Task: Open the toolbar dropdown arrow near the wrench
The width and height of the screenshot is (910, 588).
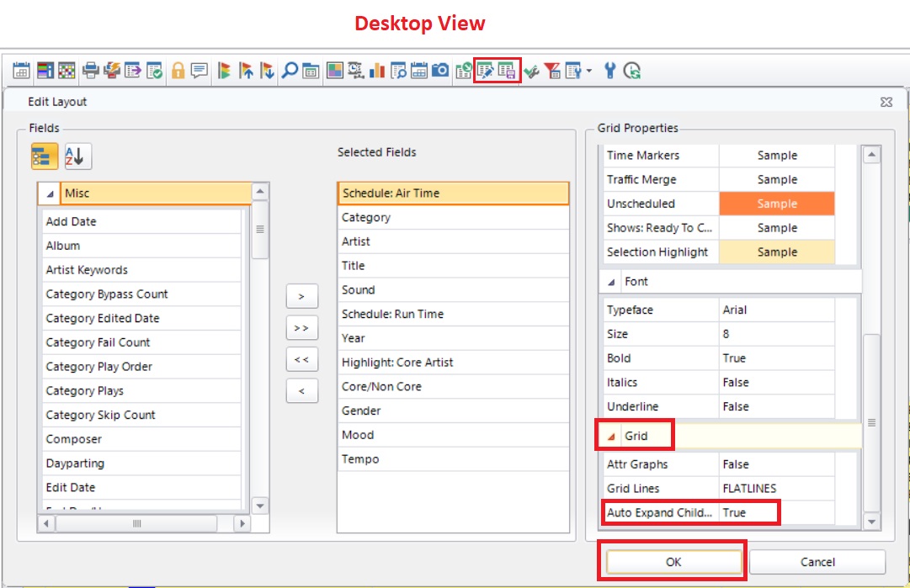Action: point(588,72)
